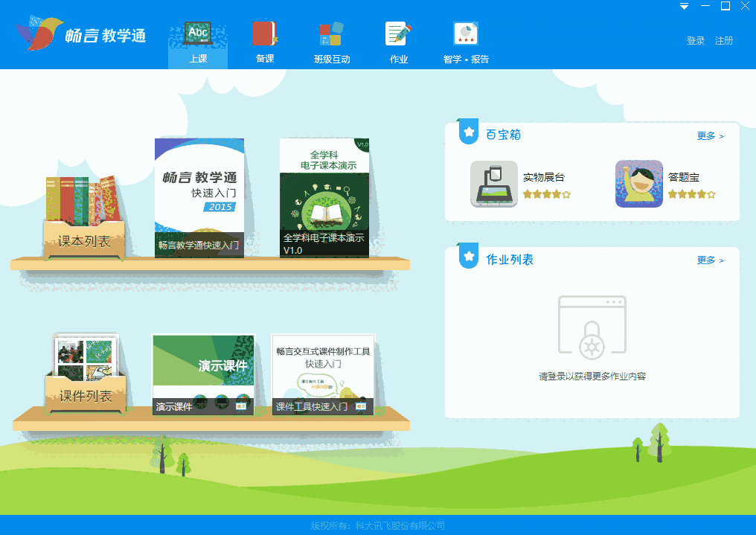
Task: Click the 请登录以获得更多作业内容 message
Action: point(592,377)
